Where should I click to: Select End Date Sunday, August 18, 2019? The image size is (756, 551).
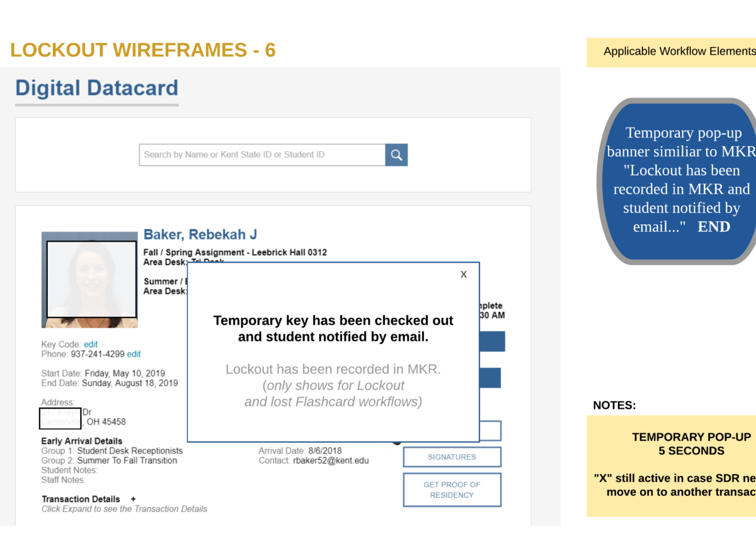110,383
